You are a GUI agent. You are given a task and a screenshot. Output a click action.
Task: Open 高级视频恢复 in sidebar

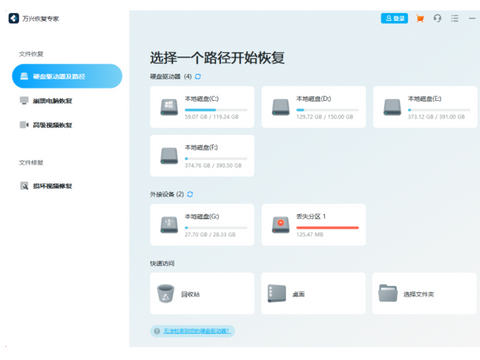click(52, 125)
